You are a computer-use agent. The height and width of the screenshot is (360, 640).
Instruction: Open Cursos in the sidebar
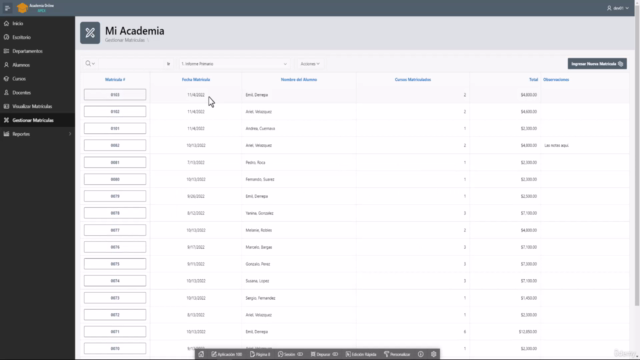(37, 79)
